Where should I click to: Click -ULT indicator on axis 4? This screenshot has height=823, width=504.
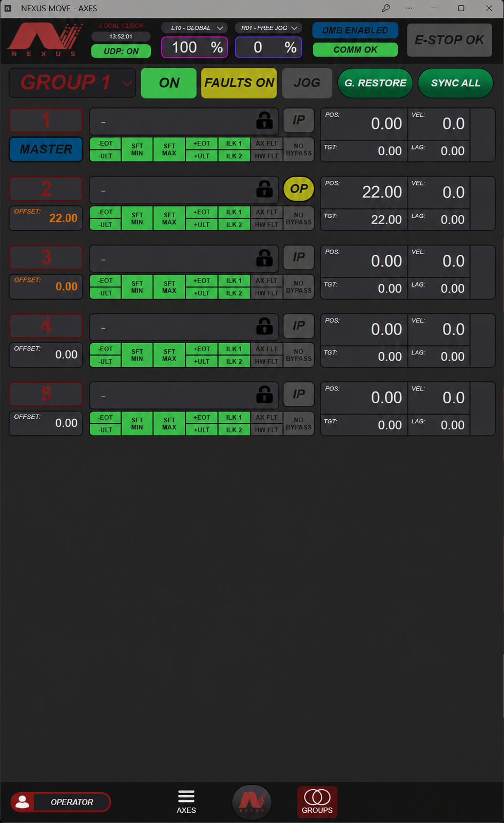[x=105, y=361]
